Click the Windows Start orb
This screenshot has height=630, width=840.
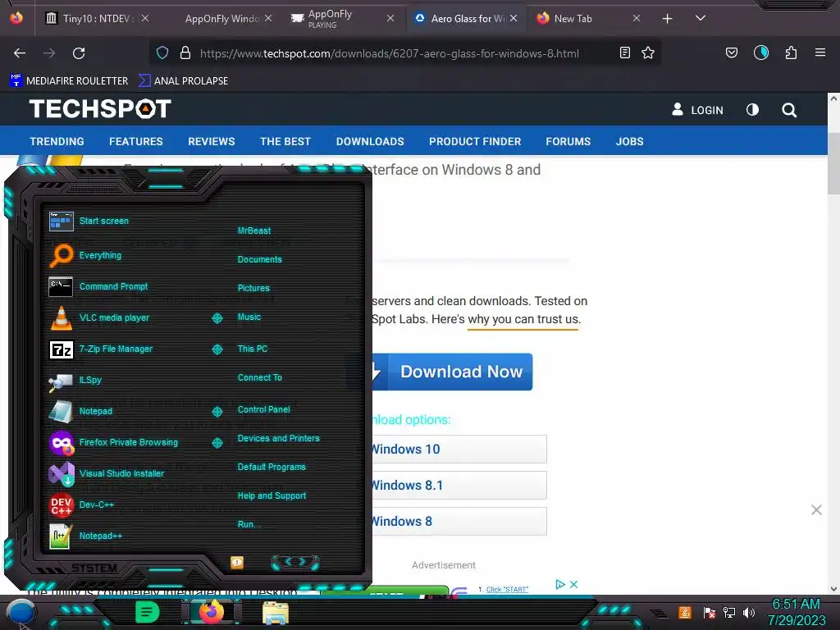pos(21,613)
